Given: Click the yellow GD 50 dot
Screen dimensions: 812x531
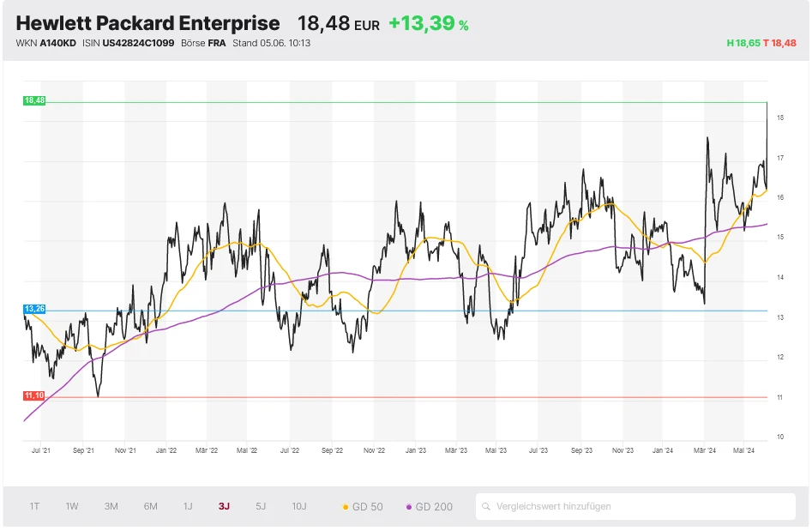Looking at the screenshot, I should coord(346,507).
